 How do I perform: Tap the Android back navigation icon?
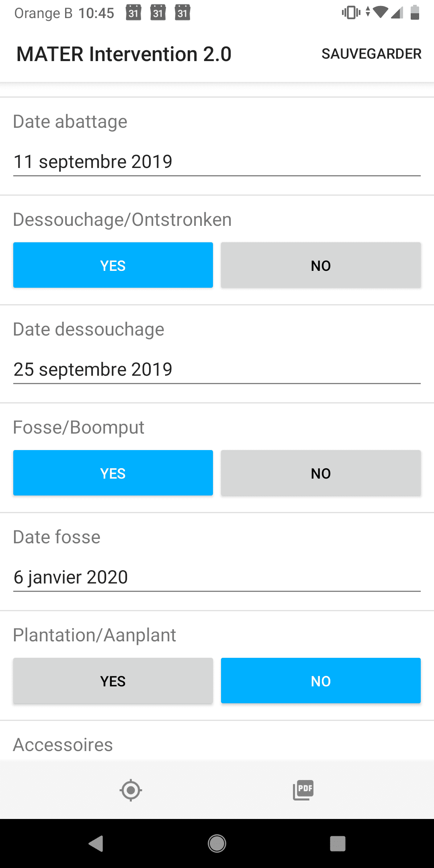point(96,843)
